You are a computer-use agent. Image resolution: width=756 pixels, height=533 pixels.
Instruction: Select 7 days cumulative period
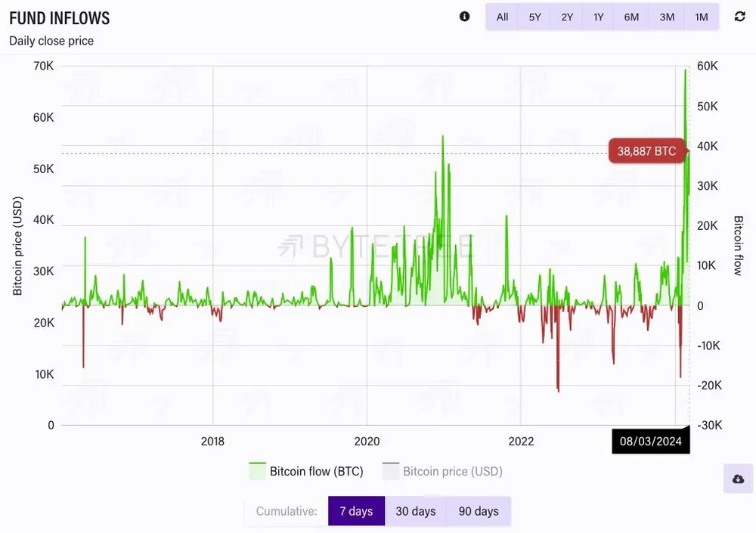tap(356, 511)
